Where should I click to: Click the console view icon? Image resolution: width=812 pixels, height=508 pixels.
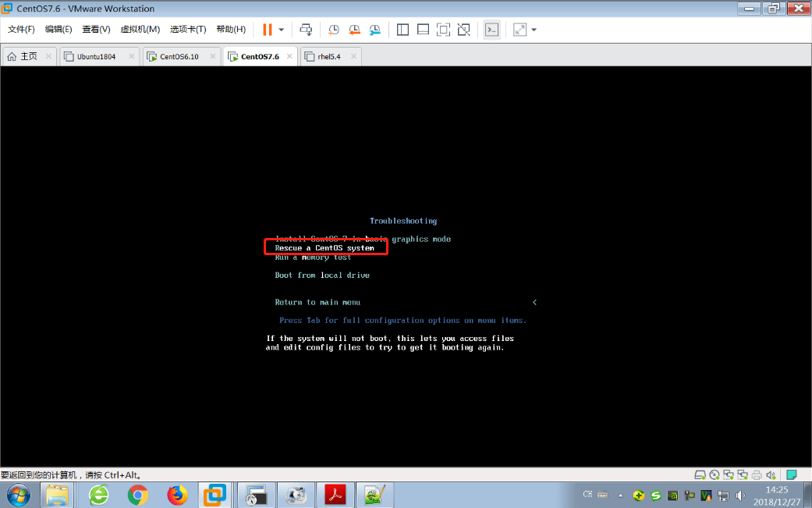(x=491, y=30)
